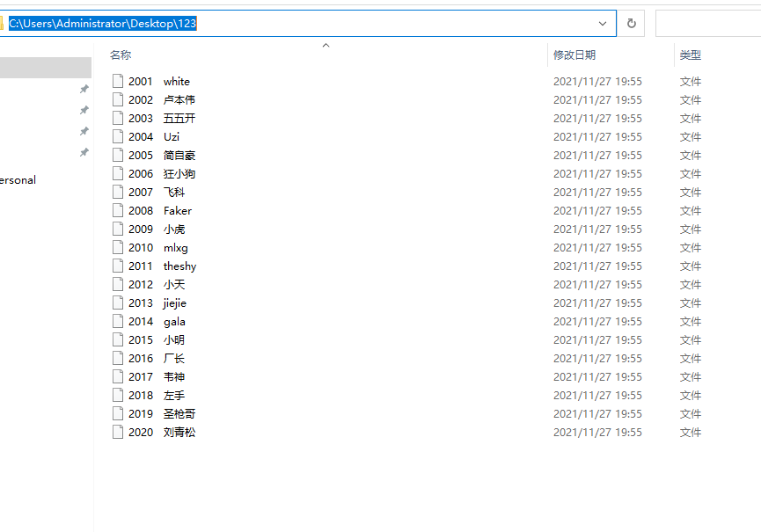Click the 文件 type cell of 2020 刘青松
Viewport: 761px width, 532px height.
tap(690, 432)
